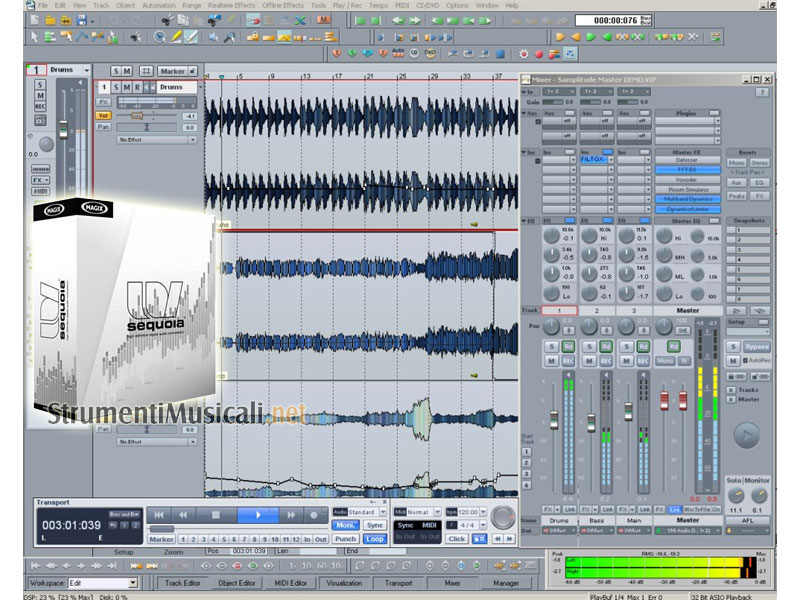This screenshot has height=600, width=800.
Task: Toggle the Loop button in Transport
Action: 374,539
